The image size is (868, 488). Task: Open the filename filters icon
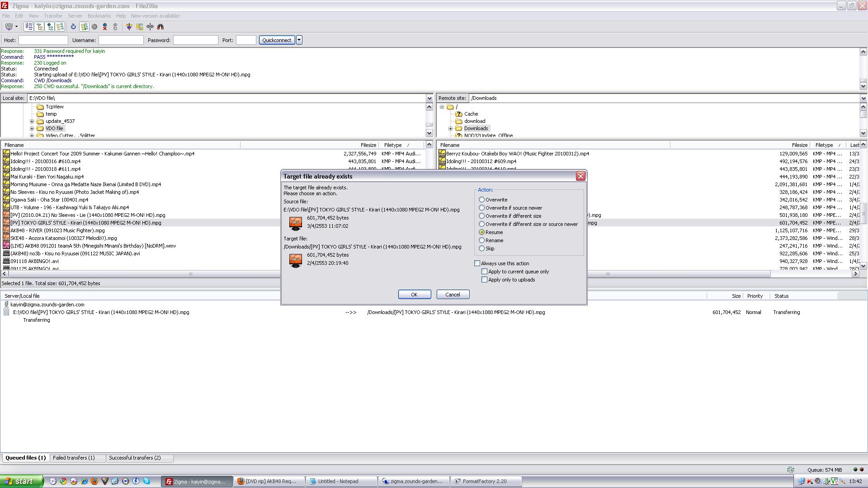tap(129, 27)
